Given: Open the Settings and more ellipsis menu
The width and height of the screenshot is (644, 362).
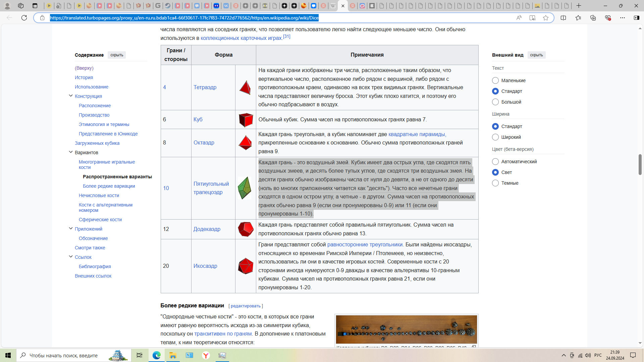Looking at the screenshot, I should point(623,18).
